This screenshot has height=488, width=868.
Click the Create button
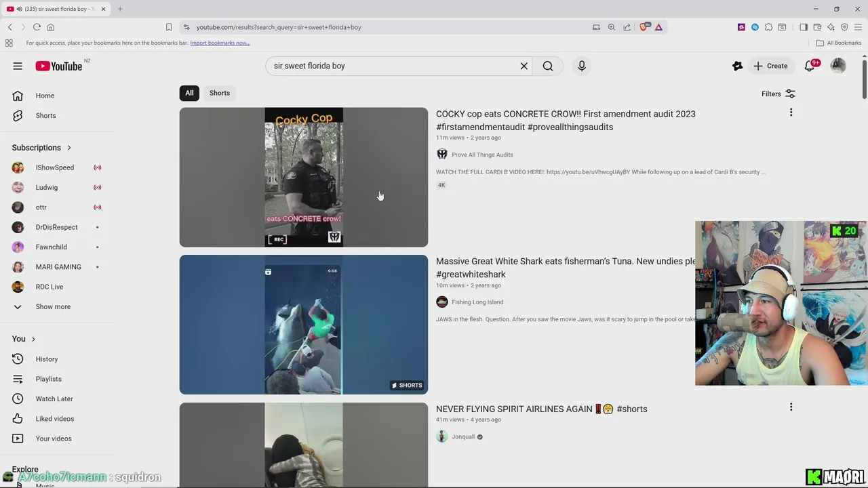pos(770,66)
